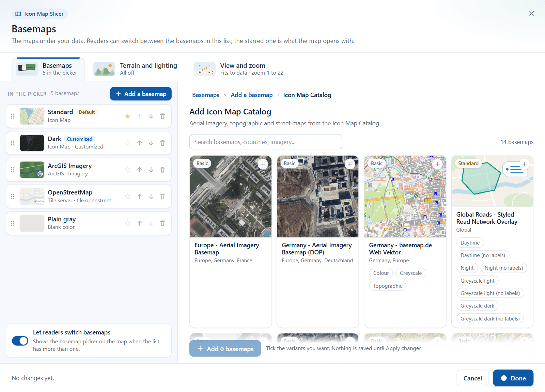Click the Done button

pos(513,378)
